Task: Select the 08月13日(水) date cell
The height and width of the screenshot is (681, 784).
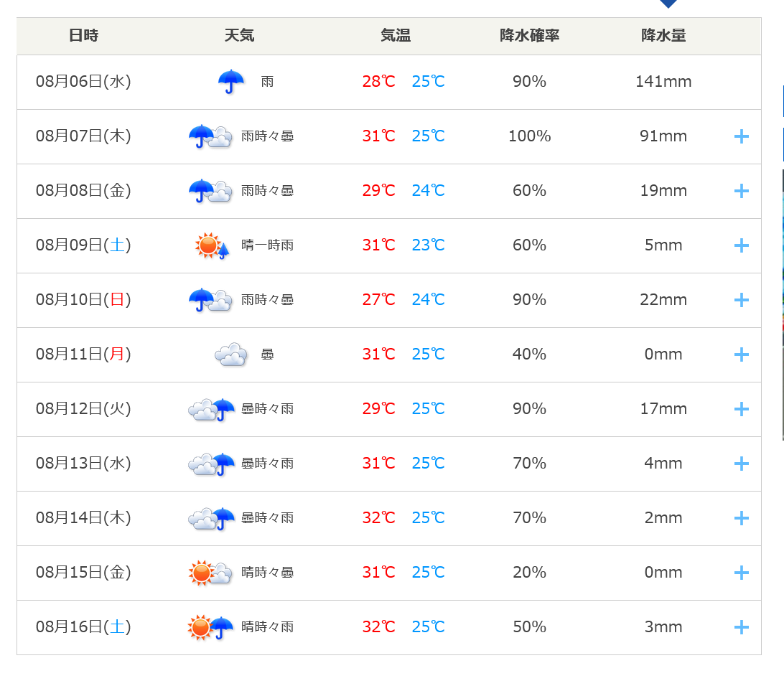Action: [83, 464]
